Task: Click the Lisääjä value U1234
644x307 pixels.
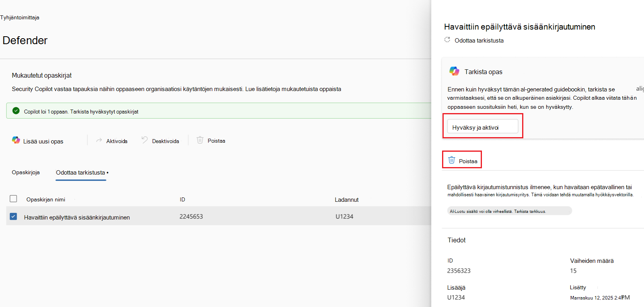Action: point(456,298)
